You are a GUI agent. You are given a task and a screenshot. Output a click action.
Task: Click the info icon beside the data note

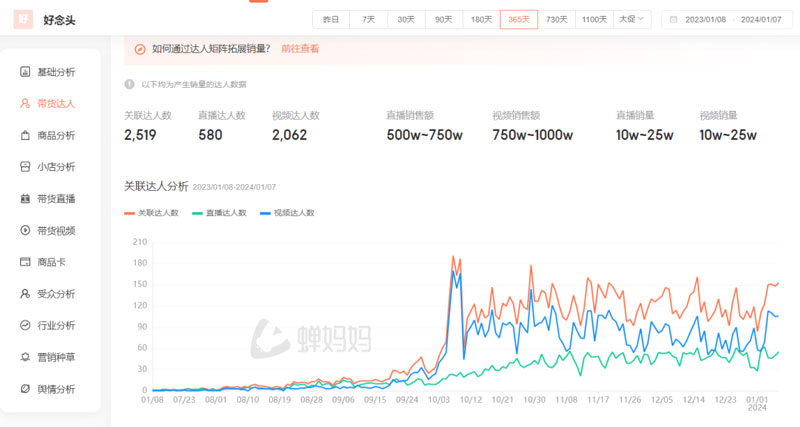pos(129,84)
